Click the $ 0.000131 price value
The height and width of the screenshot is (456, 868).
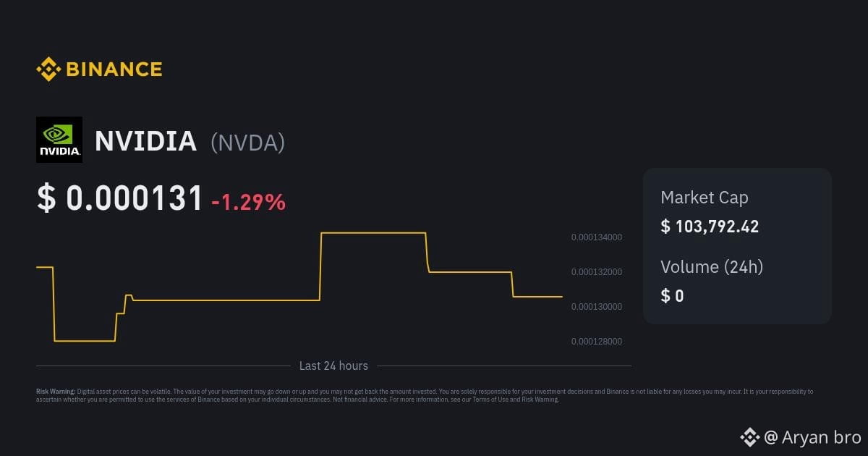click(119, 199)
